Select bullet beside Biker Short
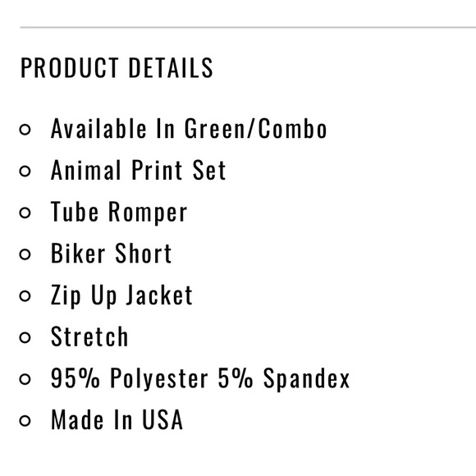 point(25,254)
